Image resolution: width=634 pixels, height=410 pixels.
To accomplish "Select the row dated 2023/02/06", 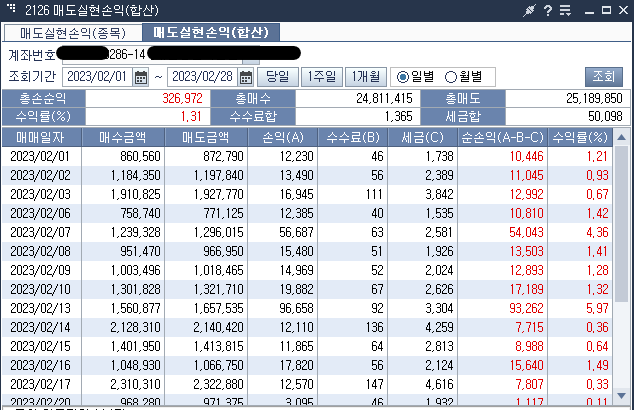I will tap(307, 213).
